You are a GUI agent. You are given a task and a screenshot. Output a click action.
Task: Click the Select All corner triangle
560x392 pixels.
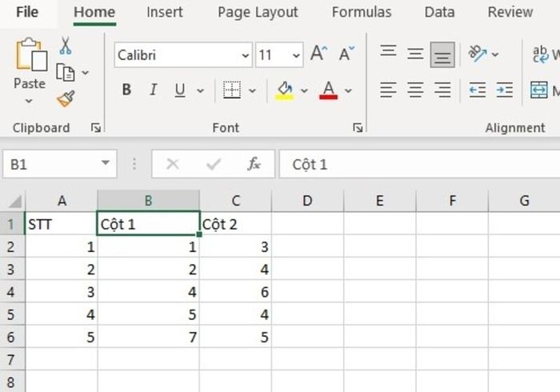coord(15,202)
